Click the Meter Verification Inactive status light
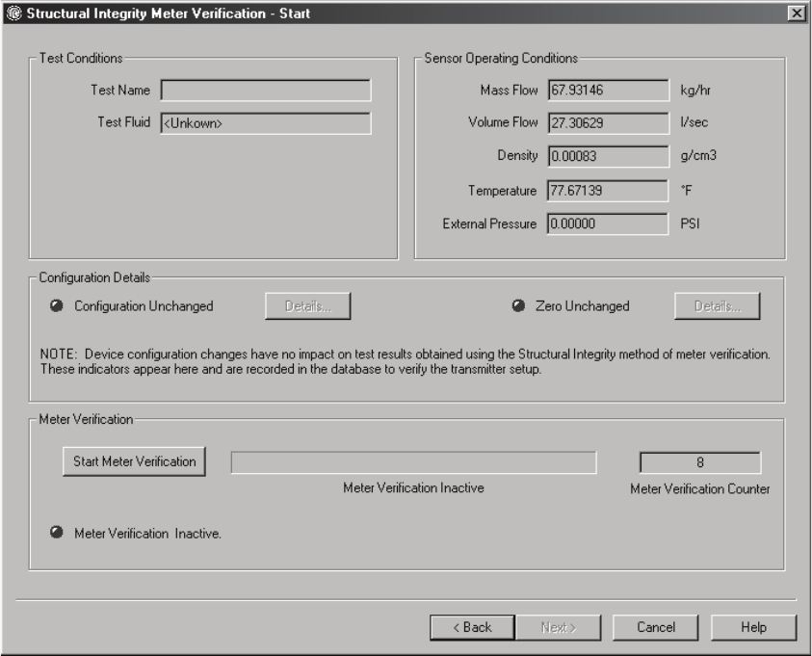This screenshot has height=656, width=812. (57, 534)
